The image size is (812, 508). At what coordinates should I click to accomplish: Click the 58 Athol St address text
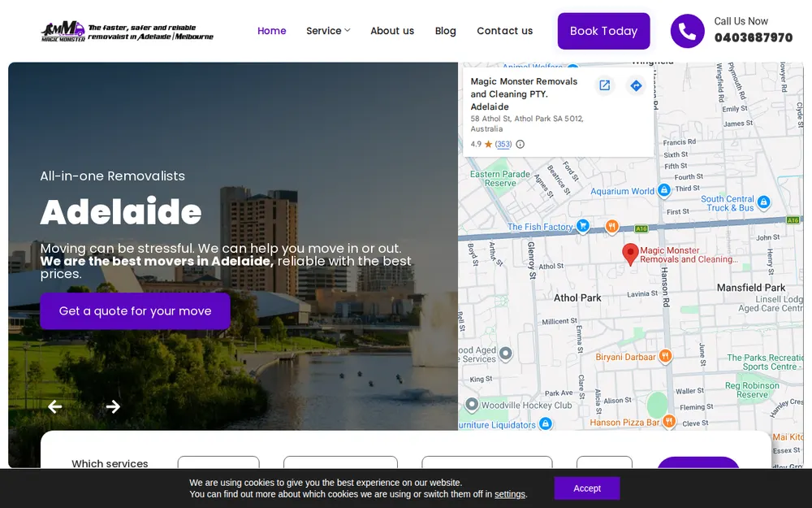tap(527, 124)
